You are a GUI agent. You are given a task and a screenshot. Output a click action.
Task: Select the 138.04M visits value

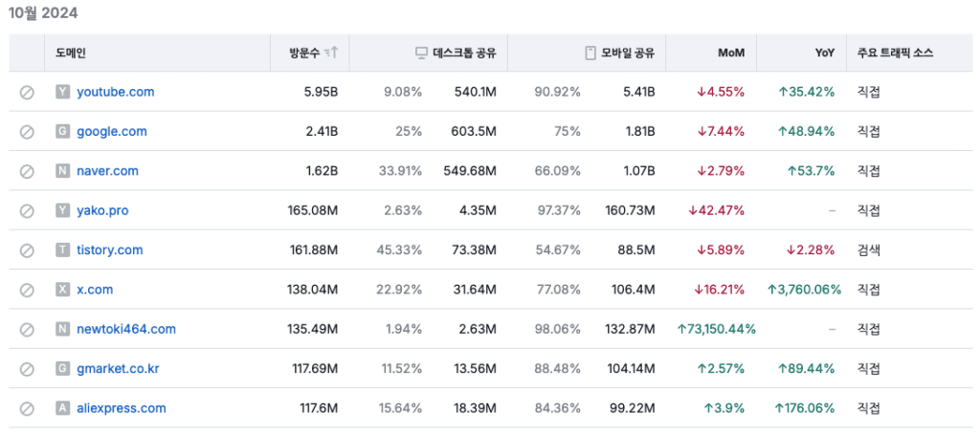pyautogui.click(x=313, y=290)
